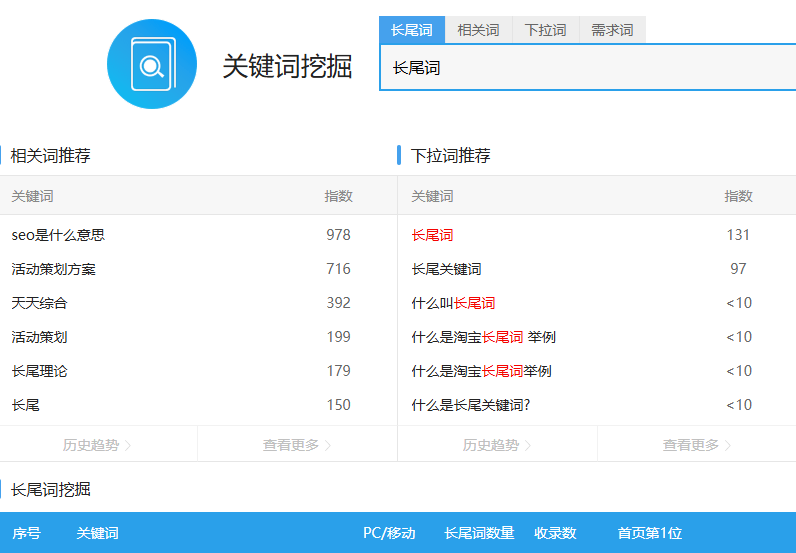Expand 查看更多 under related keywords panel
Screen dimensions: 796x553
(297, 445)
